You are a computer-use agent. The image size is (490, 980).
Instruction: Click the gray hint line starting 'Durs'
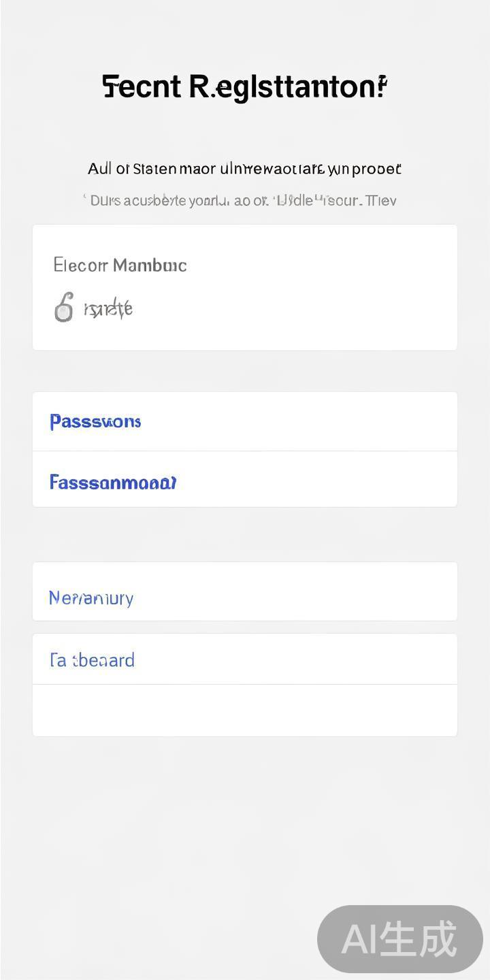[243, 200]
